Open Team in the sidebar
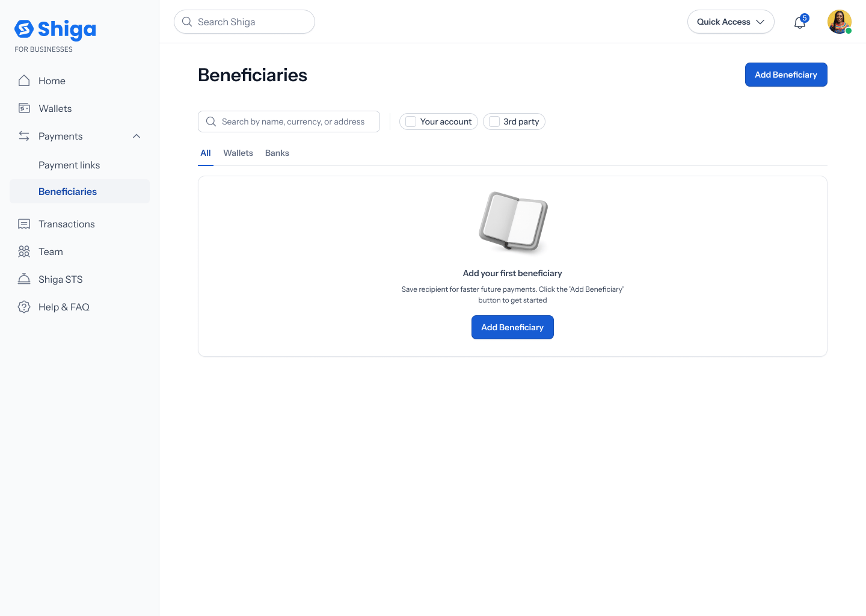The image size is (866, 616). click(79, 251)
